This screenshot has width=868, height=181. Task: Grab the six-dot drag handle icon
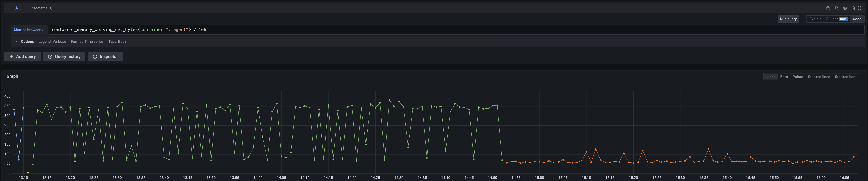click(x=860, y=8)
